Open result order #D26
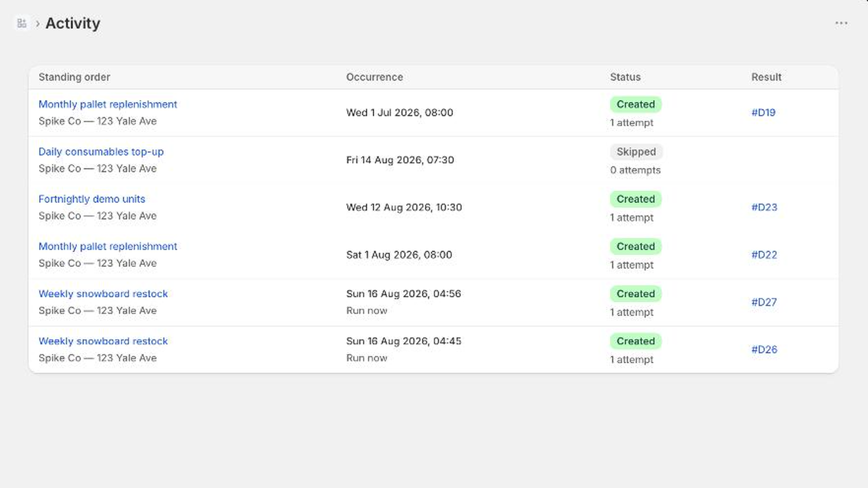The height and width of the screenshot is (488, 868). [764, 350]
